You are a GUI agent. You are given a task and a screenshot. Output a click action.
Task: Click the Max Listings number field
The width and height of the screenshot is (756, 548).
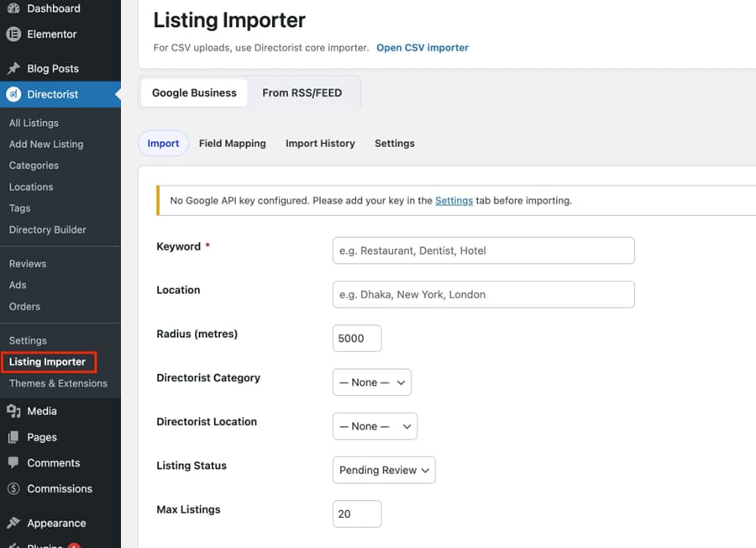[x=357, y=514]
